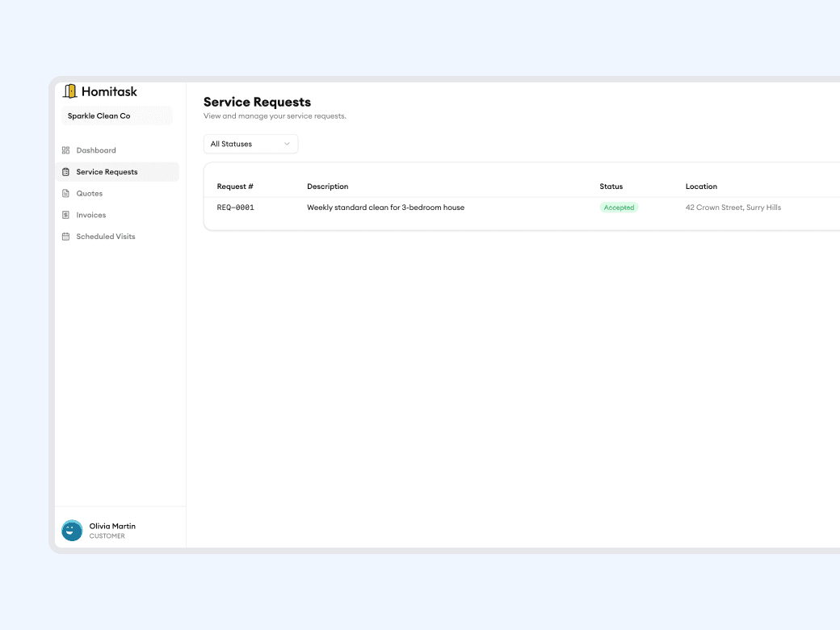
Task: Click the Invoices icon in the sidebar
Action: 66,215
